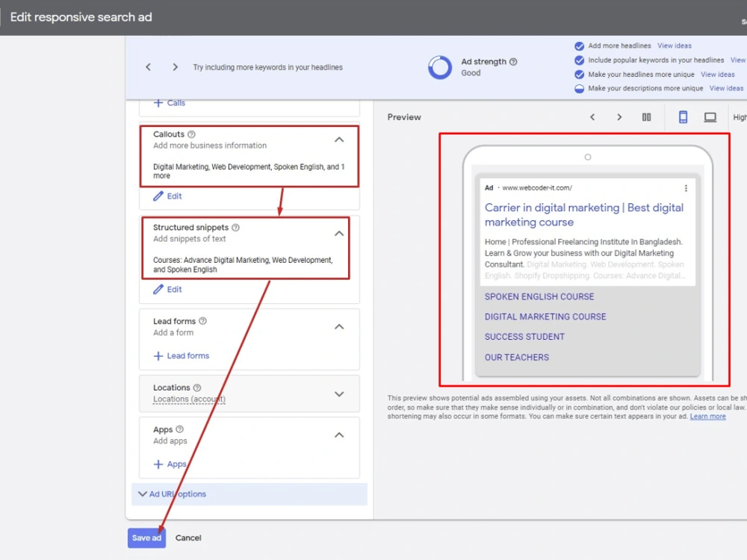
Task: Open Callouts help question icon
Action: click(x=191, y=134)
